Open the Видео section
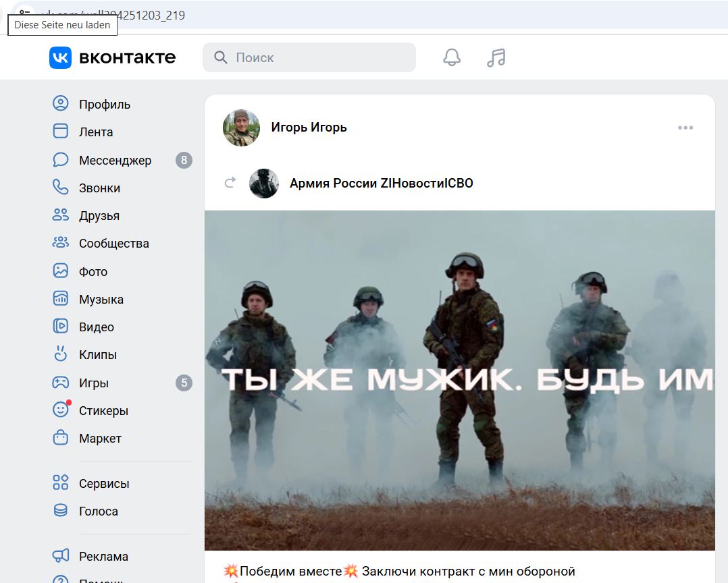This screenshot has height=583, width=728. tap(96, 327)
